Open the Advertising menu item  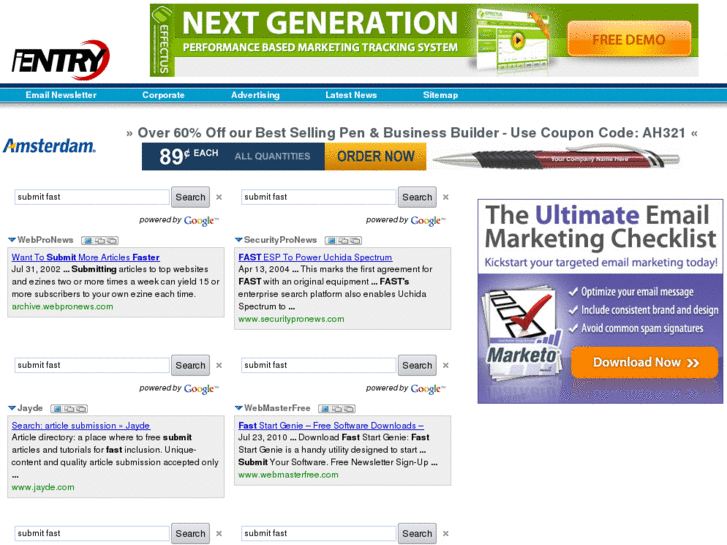(255, 95)
